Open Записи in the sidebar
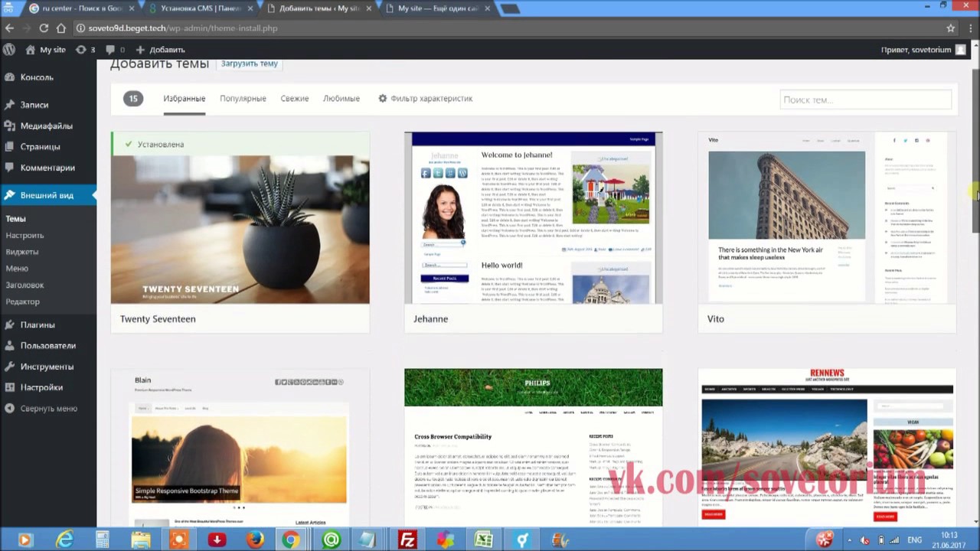 pos(48,105)
